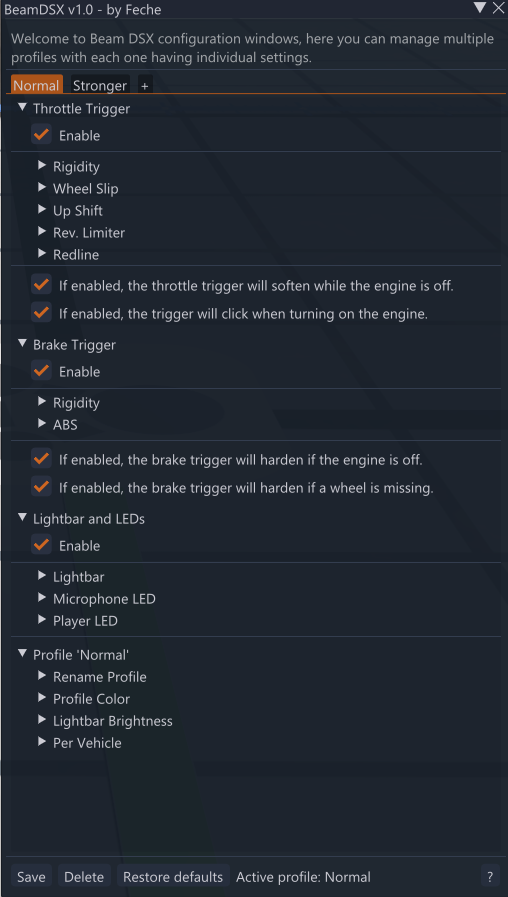The height and width of the screenshot is (897, 508).
Task: Click Restore defaults button
Action: coord(173,876)
